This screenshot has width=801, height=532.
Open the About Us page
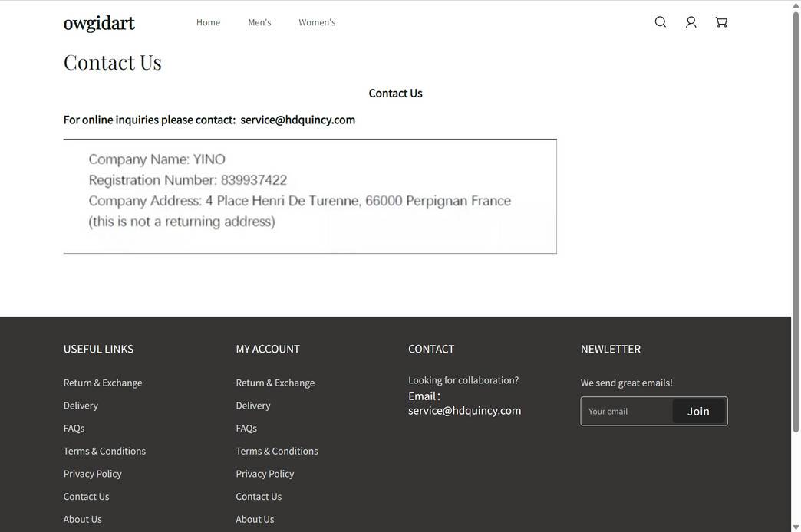pyautogui.click(x=83, y=519)
